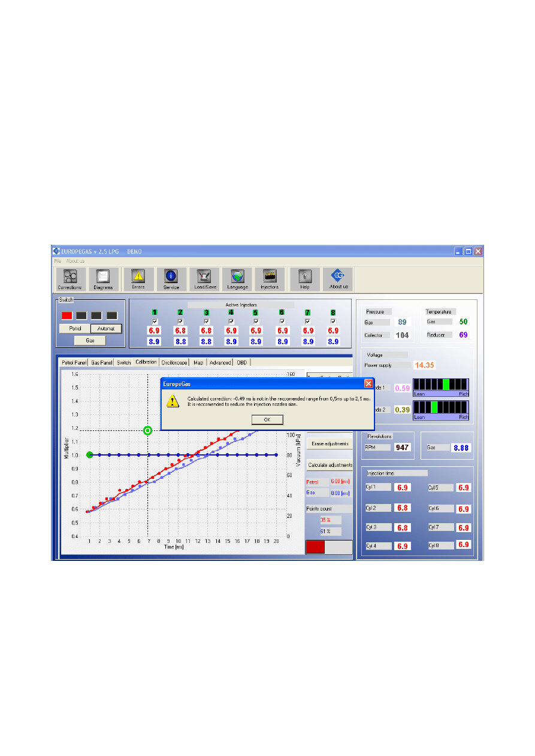Click the Calculate adjustments button
Viewport: 535px width, 756px height.
328,465
